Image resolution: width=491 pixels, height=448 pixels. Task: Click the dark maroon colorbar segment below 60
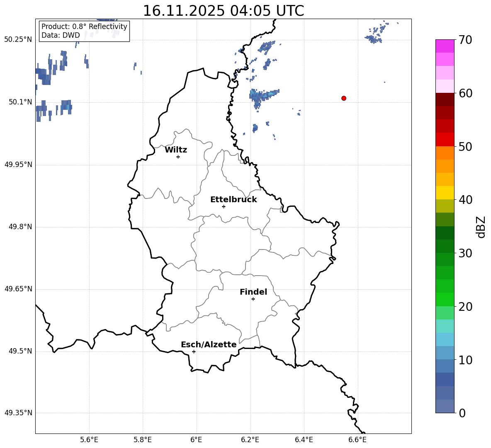pyautogui.click(x=445, y=99)
